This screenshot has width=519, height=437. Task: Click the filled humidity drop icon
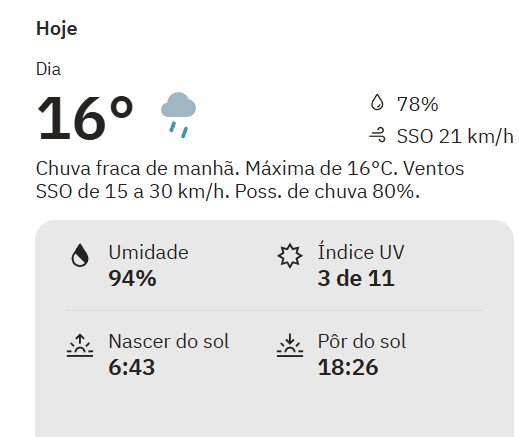(80, 255)
